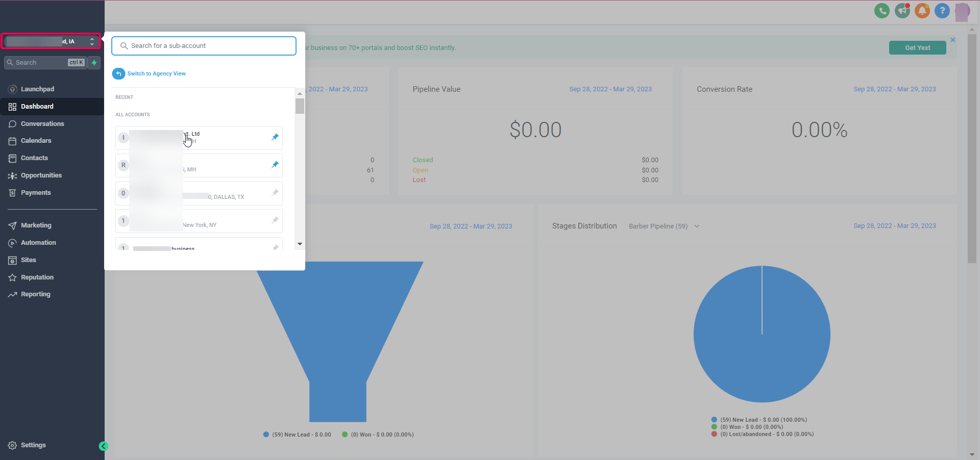Open the user profile avatar
Screen dimensions: 980x460
(x=962, y=11)
